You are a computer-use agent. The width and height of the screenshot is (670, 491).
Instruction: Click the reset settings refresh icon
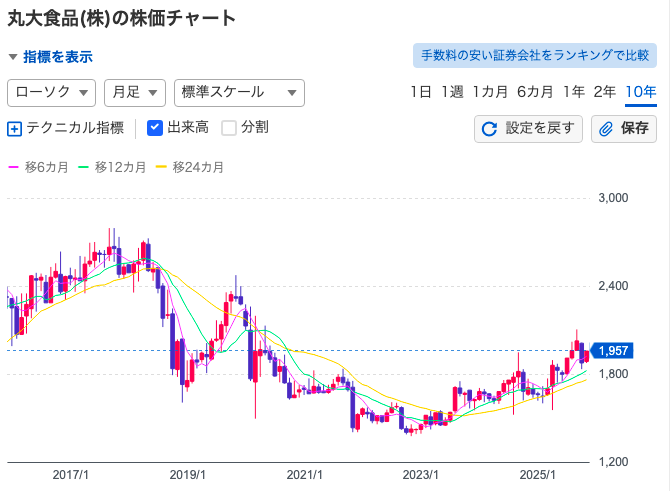[x=489, y=129]
